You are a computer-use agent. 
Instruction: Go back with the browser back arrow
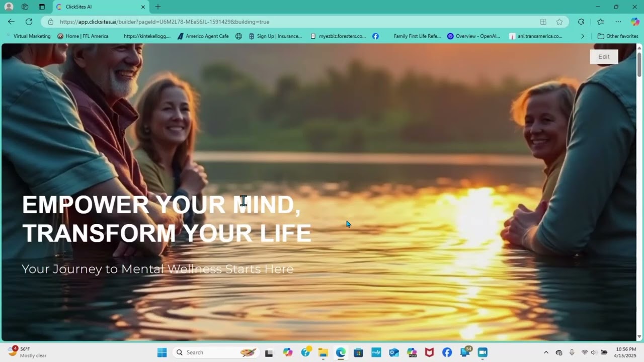pyautogui.click(x=11, y=22)
